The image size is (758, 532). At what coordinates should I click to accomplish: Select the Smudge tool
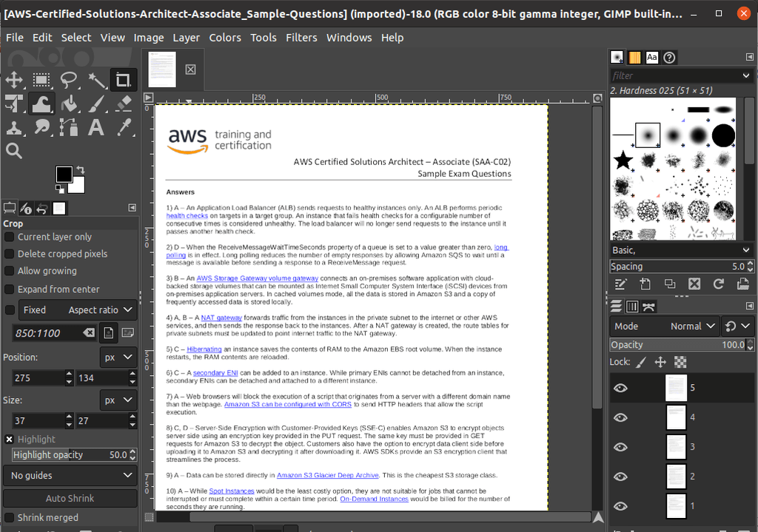point(41,127)
